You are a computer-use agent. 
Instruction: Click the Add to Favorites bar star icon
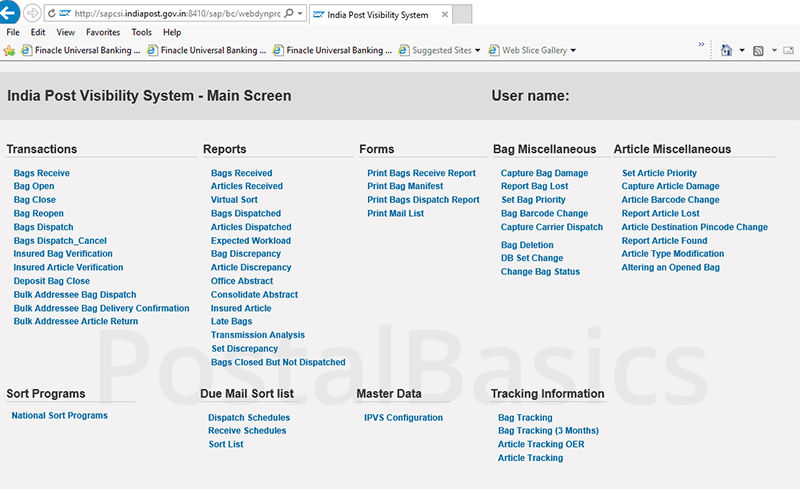coord(9,50)
